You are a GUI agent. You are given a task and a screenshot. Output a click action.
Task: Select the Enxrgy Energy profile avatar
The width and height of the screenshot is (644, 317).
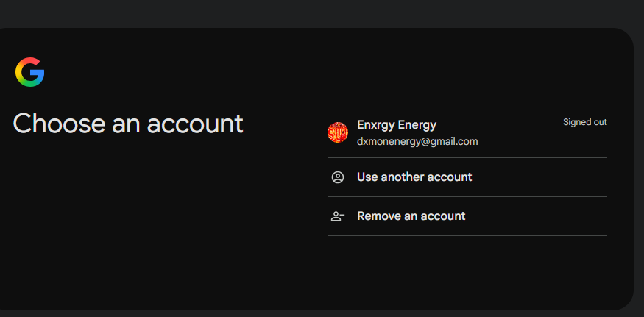point(338,132)
